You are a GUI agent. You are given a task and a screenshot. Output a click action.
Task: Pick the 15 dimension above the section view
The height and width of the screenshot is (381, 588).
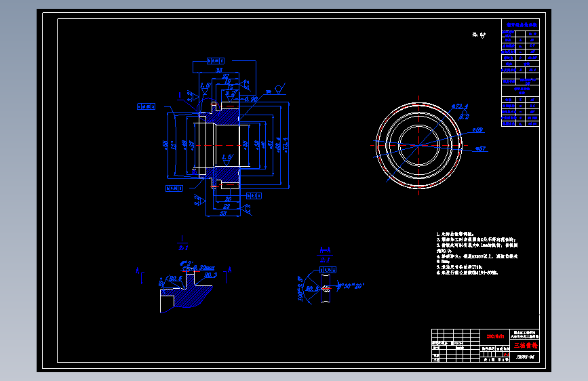tap(230, 87)
